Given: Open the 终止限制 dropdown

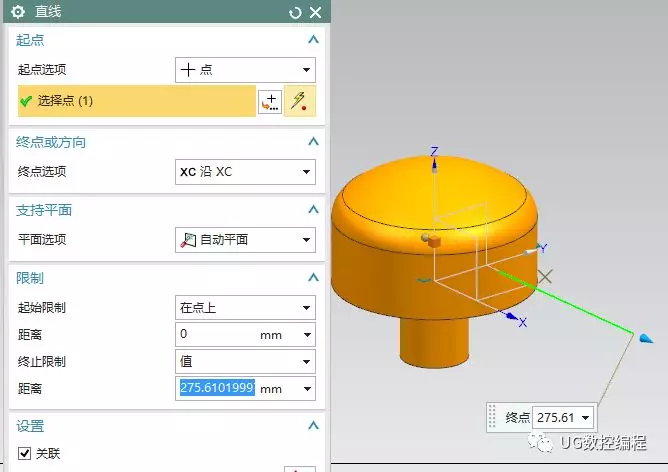Looking at the screenshot, I should [245, 362].
